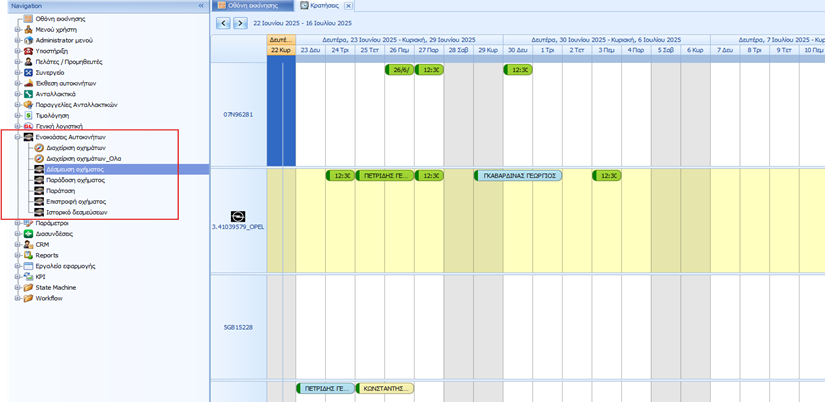Close the Κρατήσεις tab

[348, 6]
